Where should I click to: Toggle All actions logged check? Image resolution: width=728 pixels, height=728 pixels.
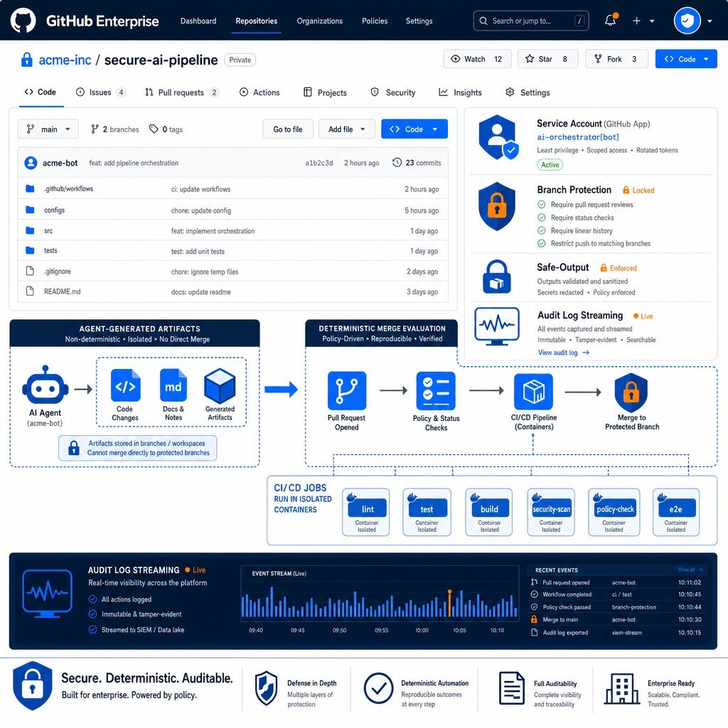(93, 599)
